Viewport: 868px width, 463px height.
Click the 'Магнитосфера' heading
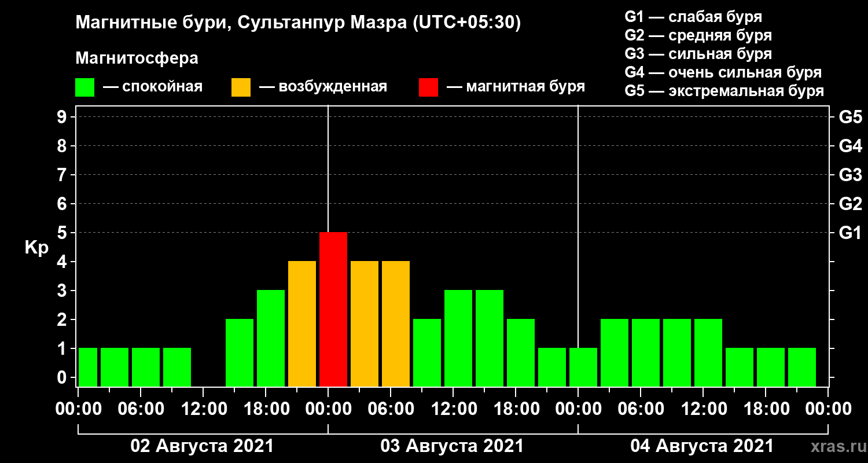(137, 58)
